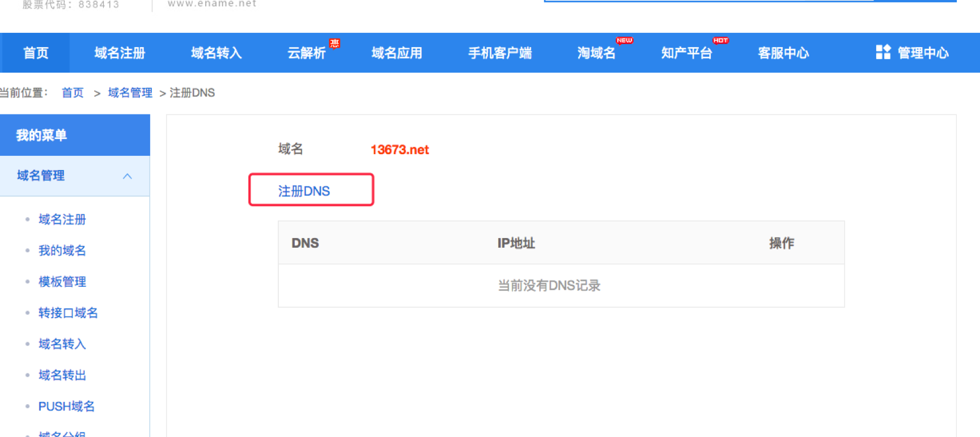Go to 域名转入 in top navigation

pyautogui.click(x=216, y=53)
